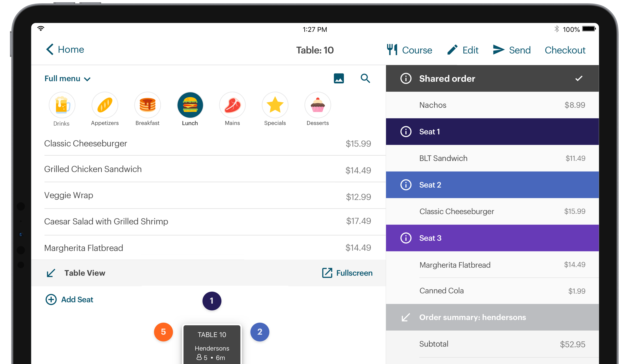Screen dimensions: 628x364
Task: Tap the Subtotal $52.95 row
Action: coord(492,344)
